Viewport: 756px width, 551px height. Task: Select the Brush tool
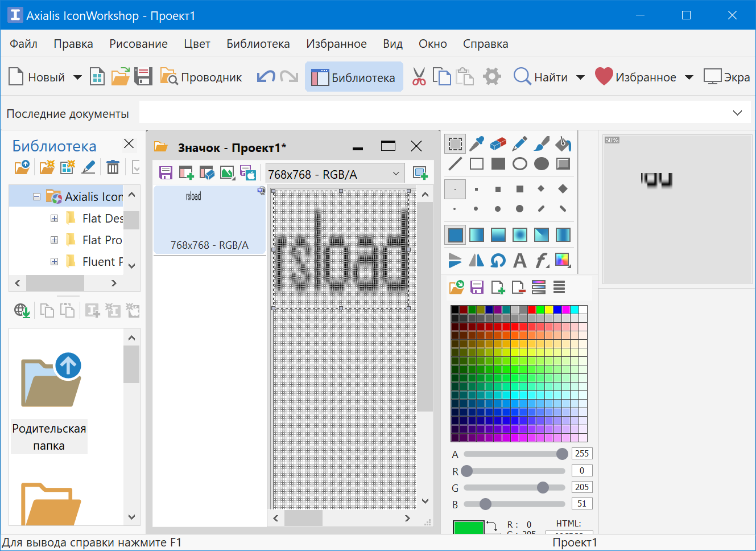click(541, 143)
